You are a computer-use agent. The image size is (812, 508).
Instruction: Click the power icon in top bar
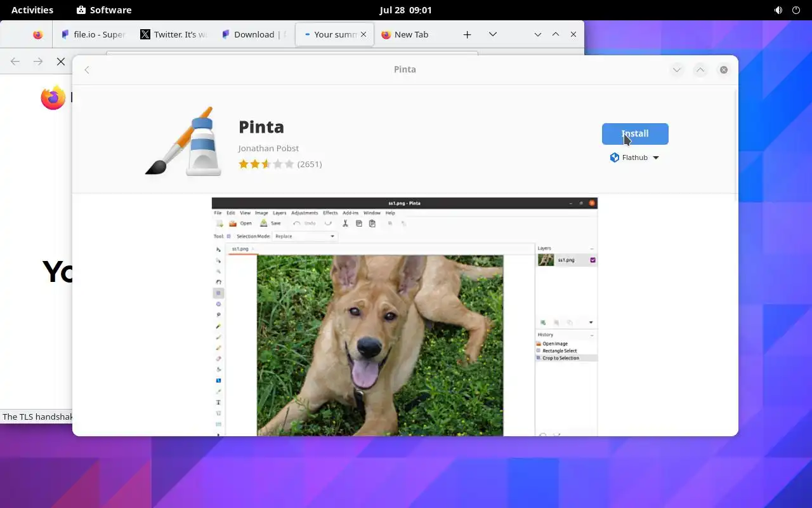[796, 10]
